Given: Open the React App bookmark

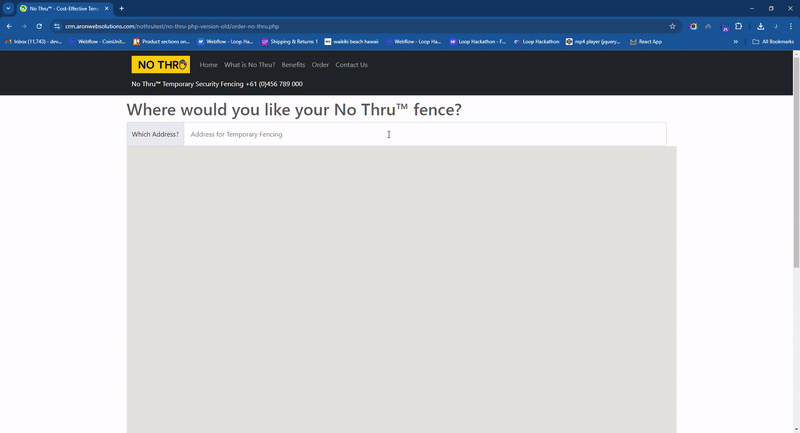Looking at the screenshot, I should click(646, 42).
